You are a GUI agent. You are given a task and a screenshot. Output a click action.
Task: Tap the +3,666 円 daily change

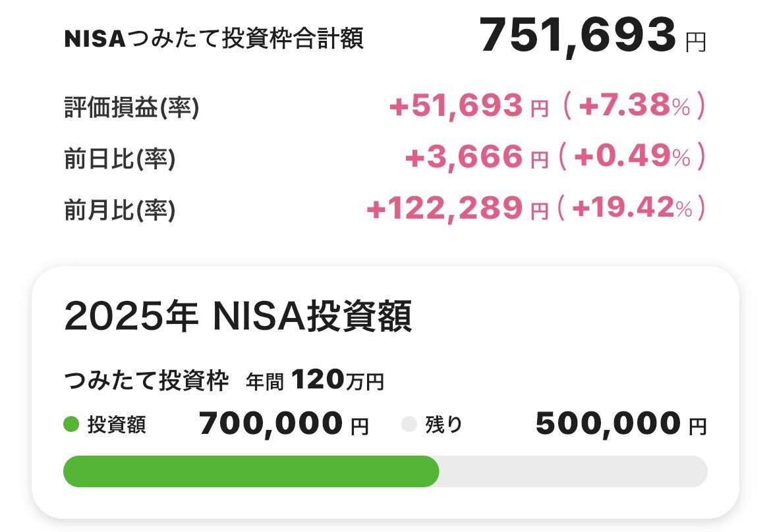(x=476, y=157)
